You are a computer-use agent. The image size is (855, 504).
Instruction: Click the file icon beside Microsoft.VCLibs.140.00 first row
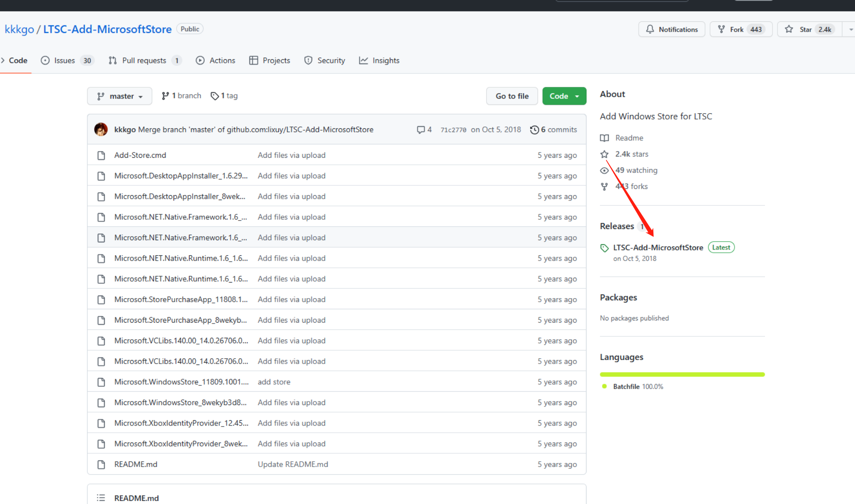pyautogui.click(x=101, y=341)
